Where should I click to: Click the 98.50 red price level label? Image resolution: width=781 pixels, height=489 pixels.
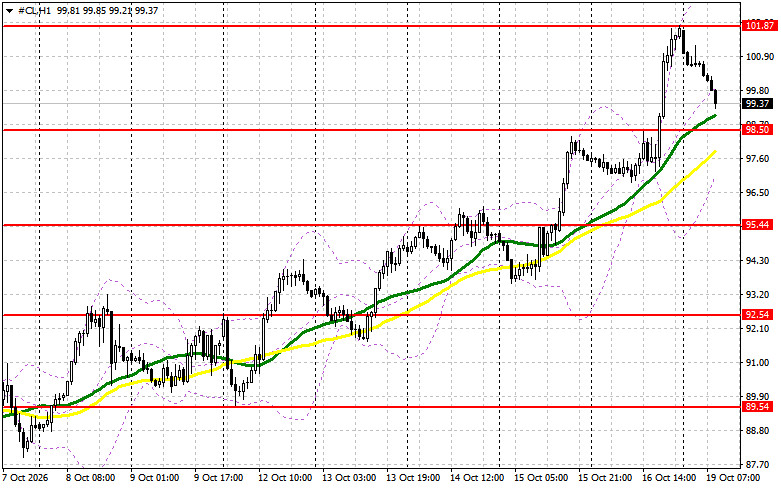757,130
